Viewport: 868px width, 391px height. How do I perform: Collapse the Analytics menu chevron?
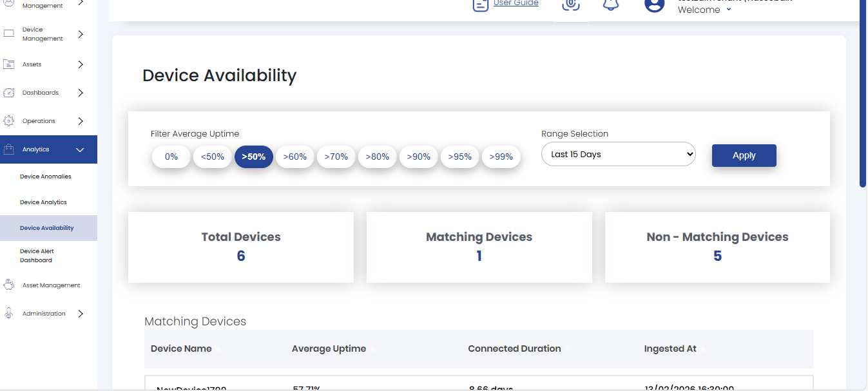(x=81, y=149)
